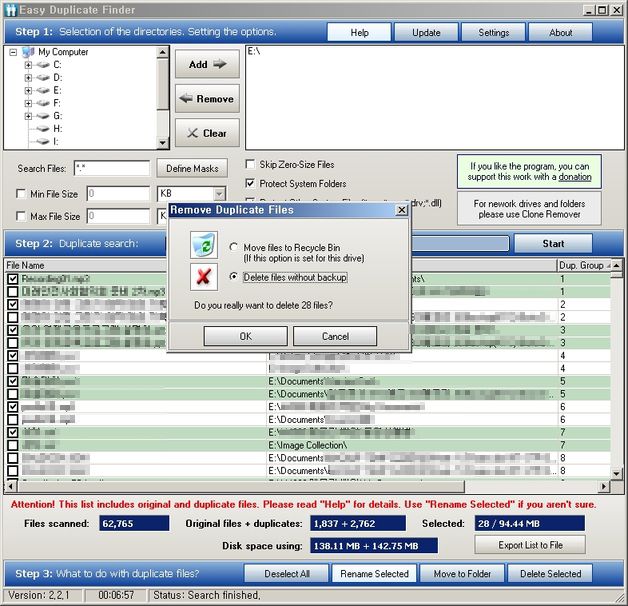This screenshot has height=606, width=628.
Task: Toggle Skip Zero-Size Files checkbox
Action: click(x=250, y=164)
